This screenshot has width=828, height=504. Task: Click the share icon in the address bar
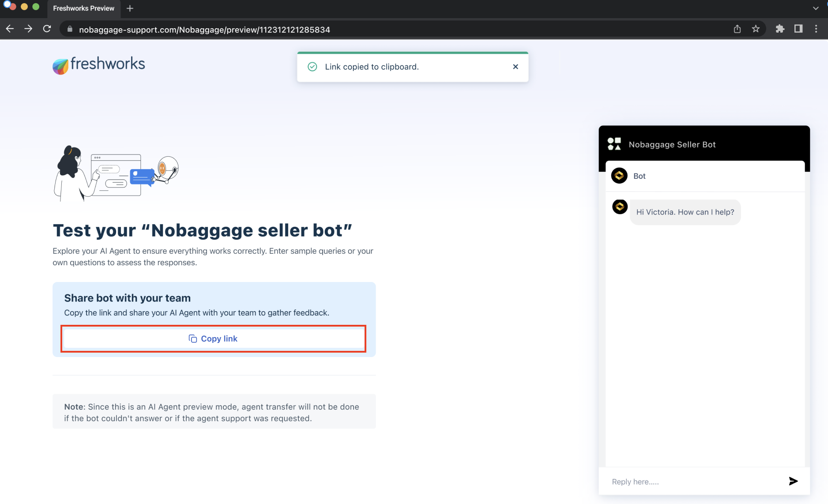[737, 29]
